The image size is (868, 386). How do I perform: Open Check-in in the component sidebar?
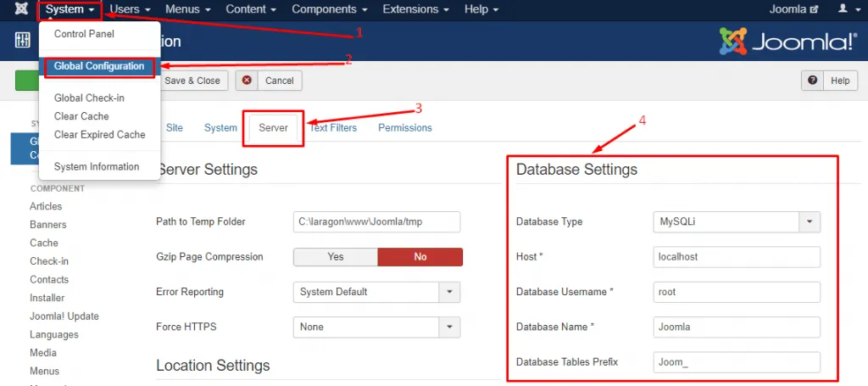tap(49, 260)
